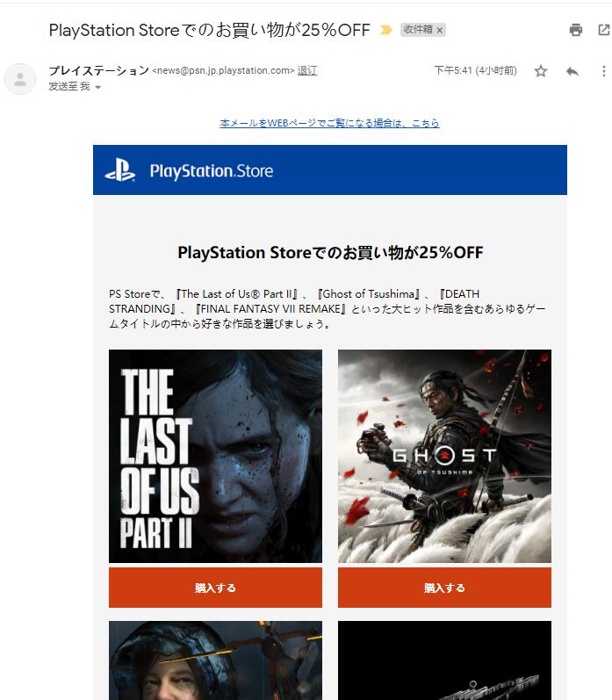The height and width of the screenshot is (700, 612).
Task: Expand recipient details arrow next to 发送至 我
Action: point(97,87)
